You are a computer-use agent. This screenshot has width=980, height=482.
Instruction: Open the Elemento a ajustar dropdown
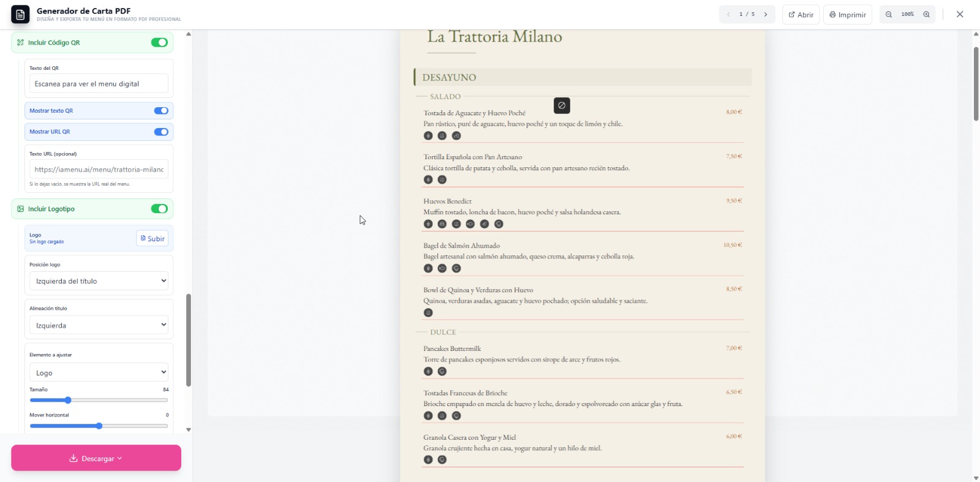pyautogui.click(x=99, y=372)
